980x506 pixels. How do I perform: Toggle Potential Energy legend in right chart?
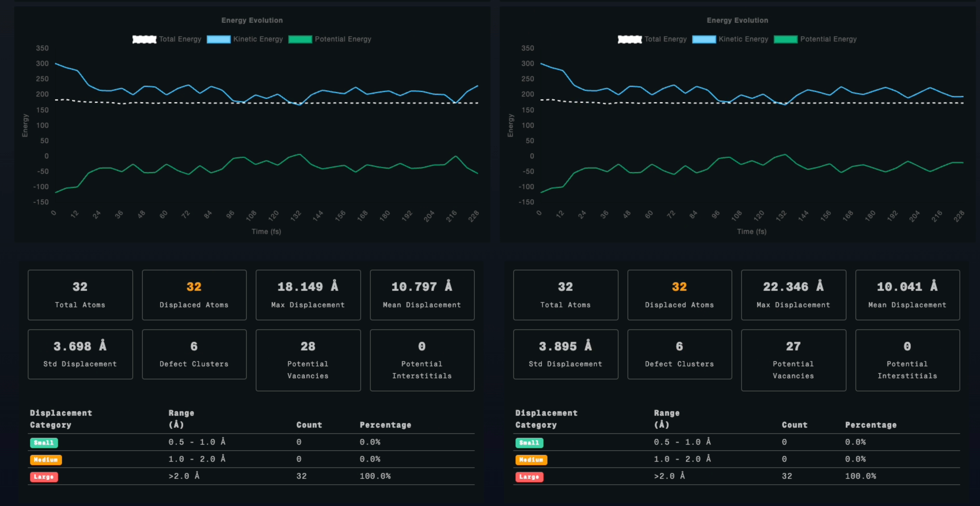pyautogui.click(x=828, y=39)
